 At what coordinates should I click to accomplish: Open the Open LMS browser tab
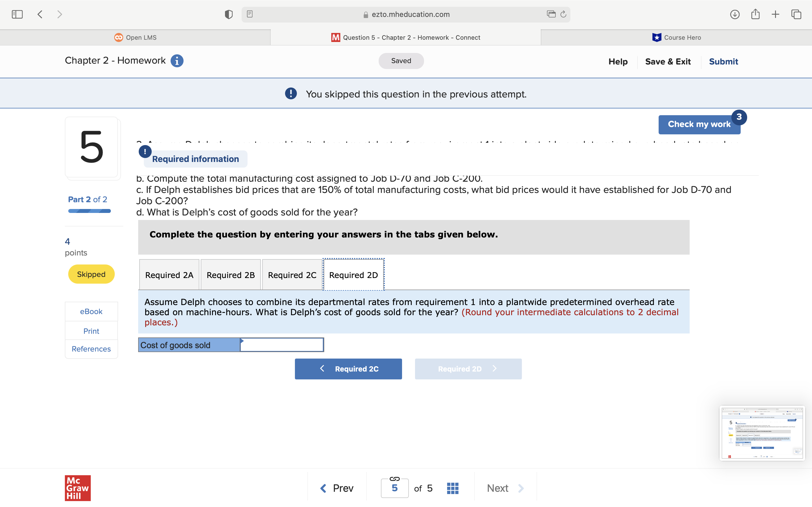click(135, 37)
